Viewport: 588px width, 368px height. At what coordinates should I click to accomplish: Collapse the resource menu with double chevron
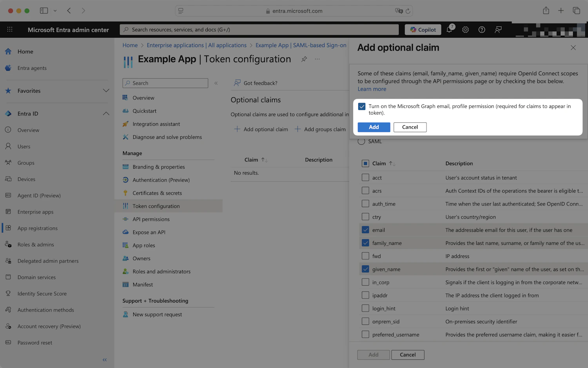(x=216, y=83)
